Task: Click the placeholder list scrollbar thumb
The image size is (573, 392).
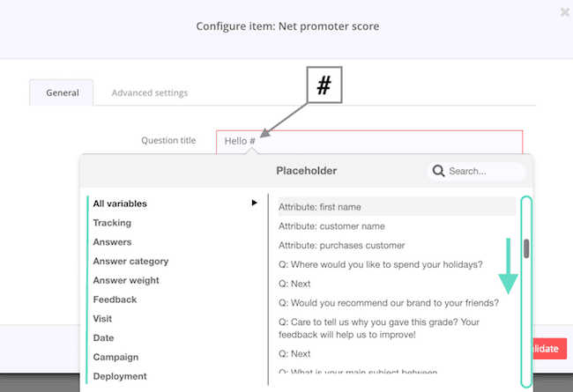Action: point(526,248)
